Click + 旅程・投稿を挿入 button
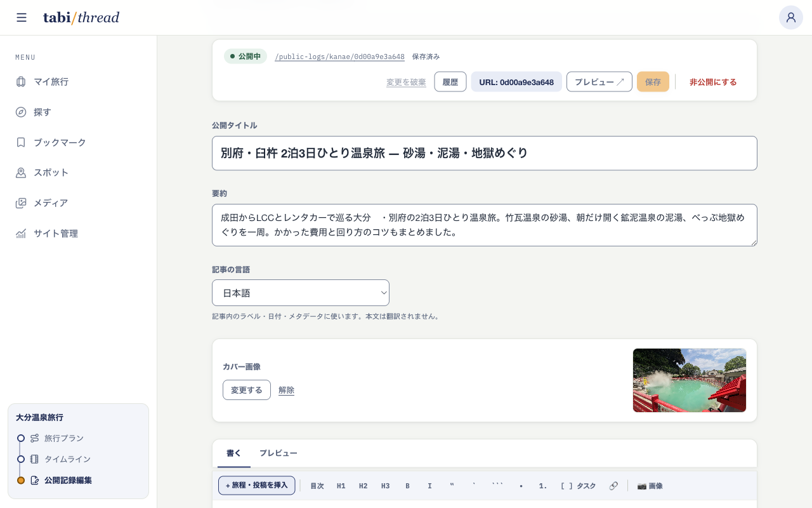Viewport: 812px width, 508px height. 256,485
